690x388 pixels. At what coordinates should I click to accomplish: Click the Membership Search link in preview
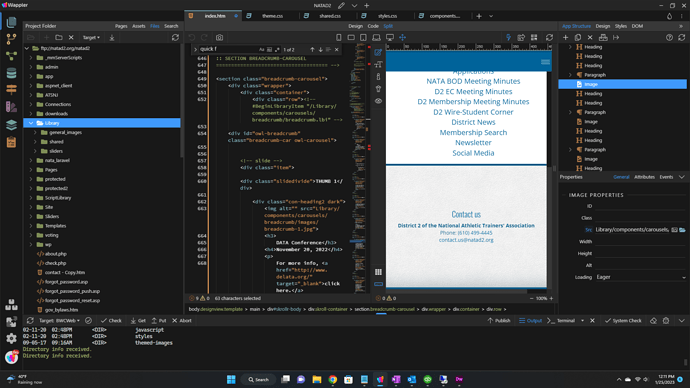pyautogui.click(x=473, y=132)
